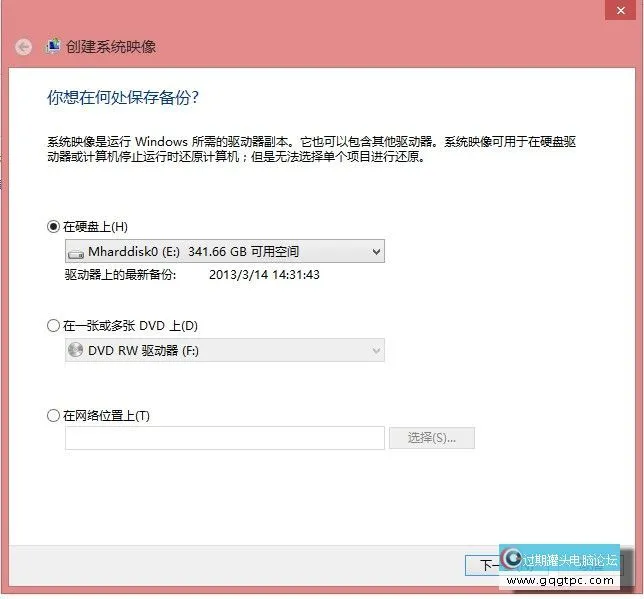
Task: Click the latest backup date 2013/3/14 14:31:43
Action: [x=264, y=275]
